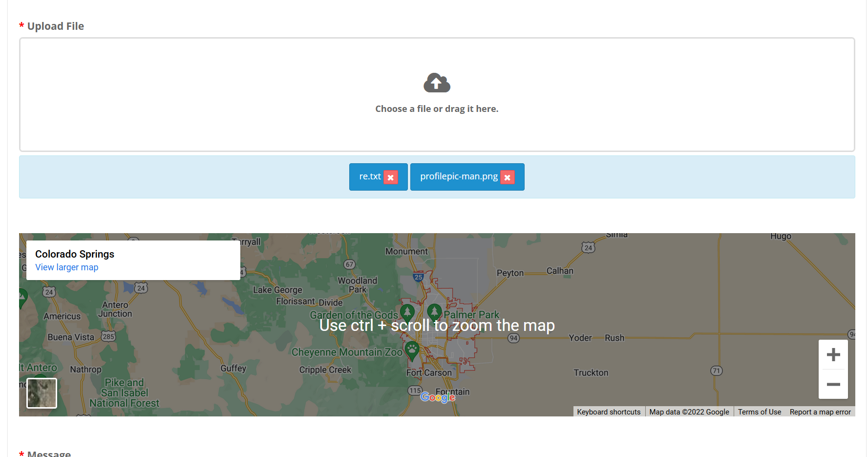The height and width of the screenshot is (457, 868).
Task: Click the Palmer Park map label
Action: (x=471, y=315)
